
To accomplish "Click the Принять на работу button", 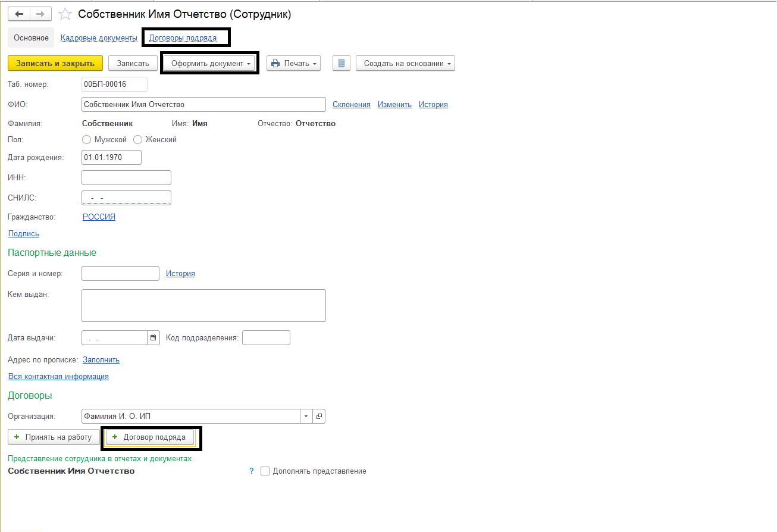I will click(53, 437).
